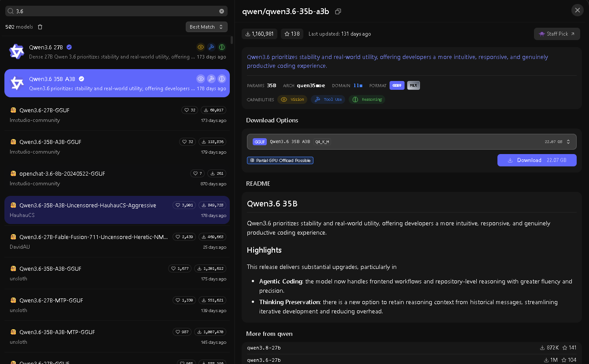589x364 pixels.
Task: Click the Tool Use hammer icon on Qwen3.6 27B row
Action: click(211, 47)
